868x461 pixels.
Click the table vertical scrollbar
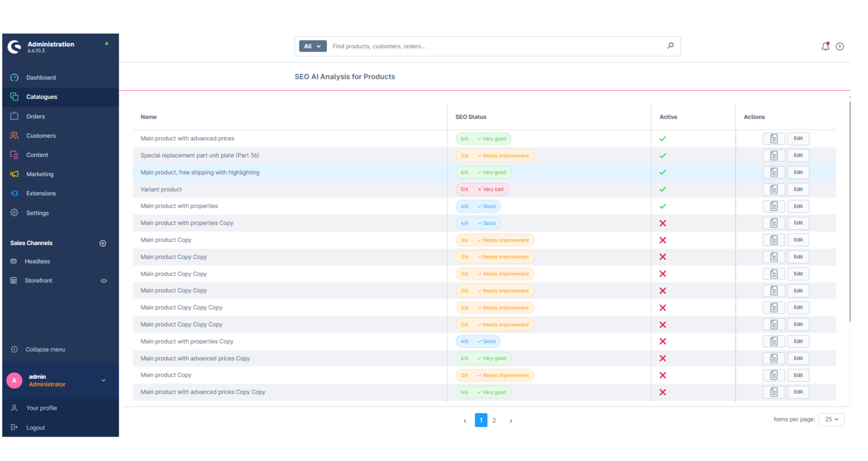click(850, 211)
